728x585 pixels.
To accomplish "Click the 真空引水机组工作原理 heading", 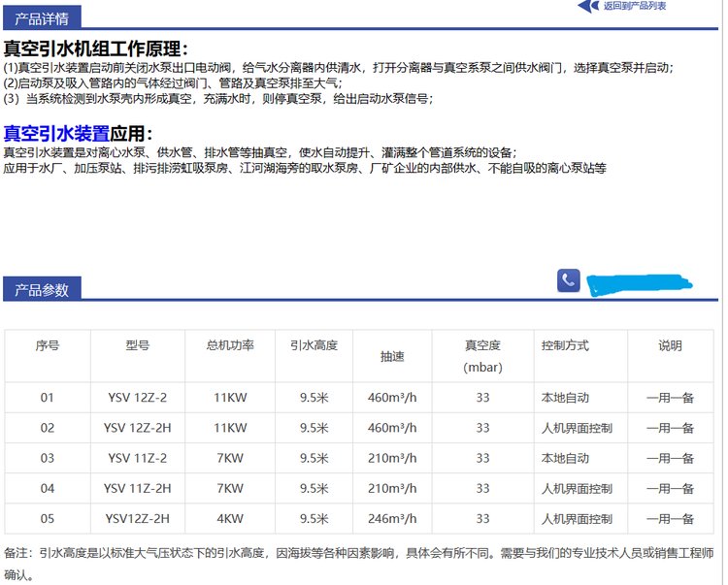I will 95,49.
